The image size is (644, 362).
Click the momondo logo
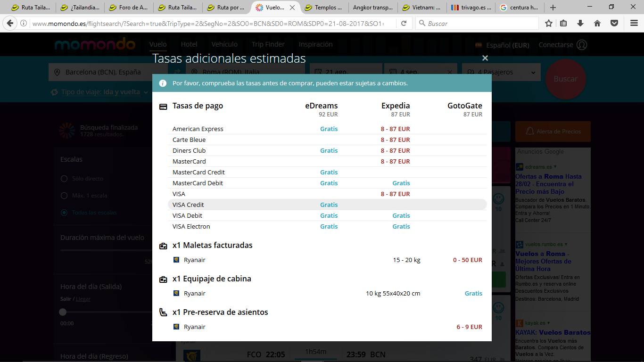pos(95,45)
